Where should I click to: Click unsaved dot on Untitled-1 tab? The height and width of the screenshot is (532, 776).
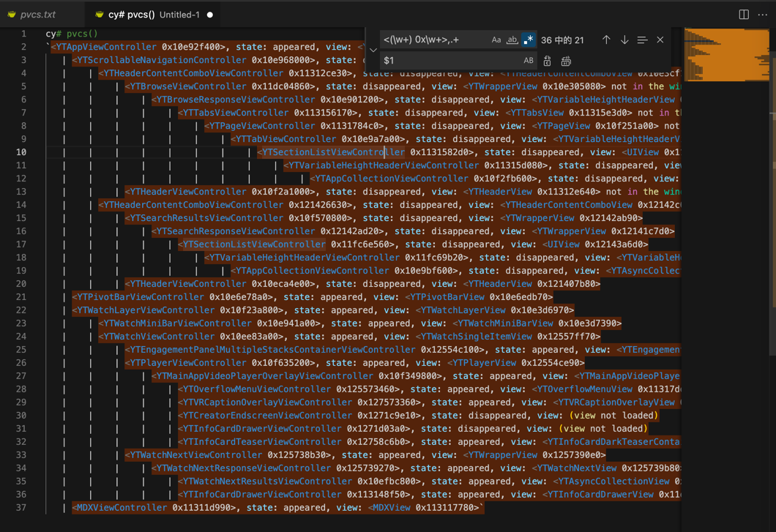(210, 15)
